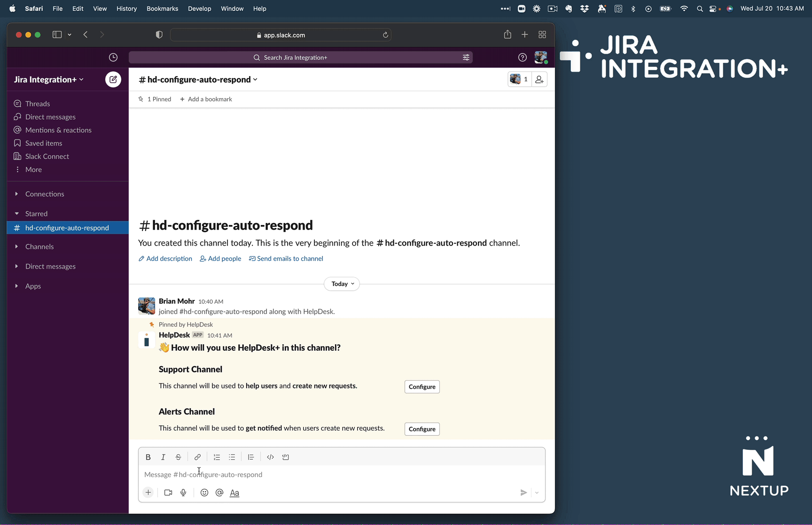Open Safari History menu
The width and height of the screenshot is (812, 525).
click(126, 8)
